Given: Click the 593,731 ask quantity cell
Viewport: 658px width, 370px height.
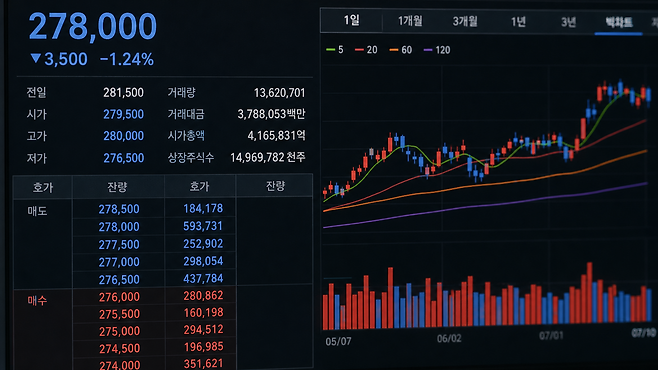Looking at the screenshot, I should [x=203, y=226].
